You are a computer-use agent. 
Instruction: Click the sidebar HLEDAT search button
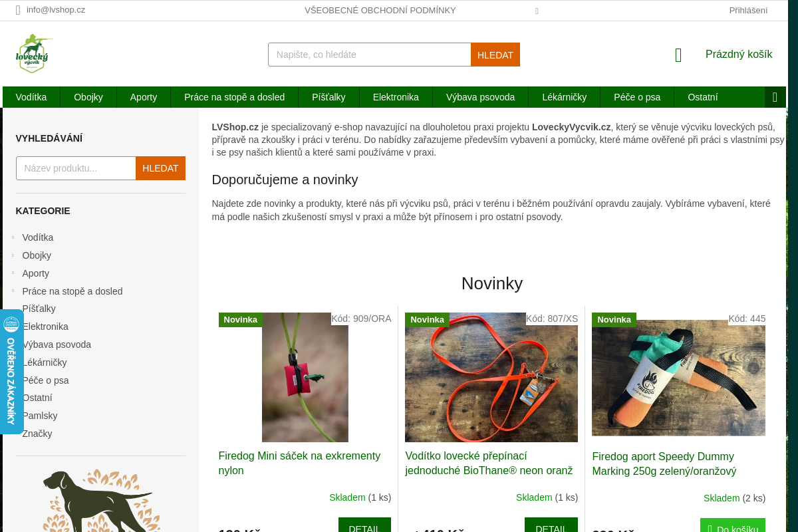click(x=160, y=168)
